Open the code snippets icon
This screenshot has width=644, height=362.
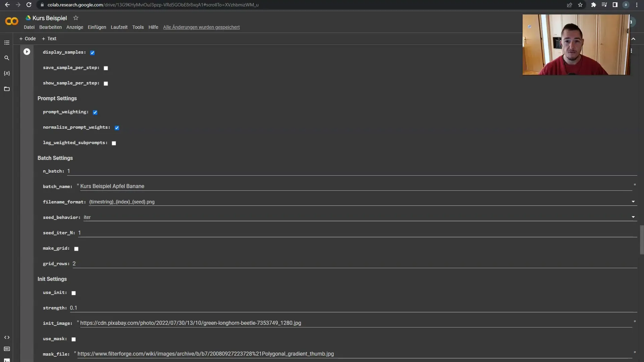[x=7, y=337]
